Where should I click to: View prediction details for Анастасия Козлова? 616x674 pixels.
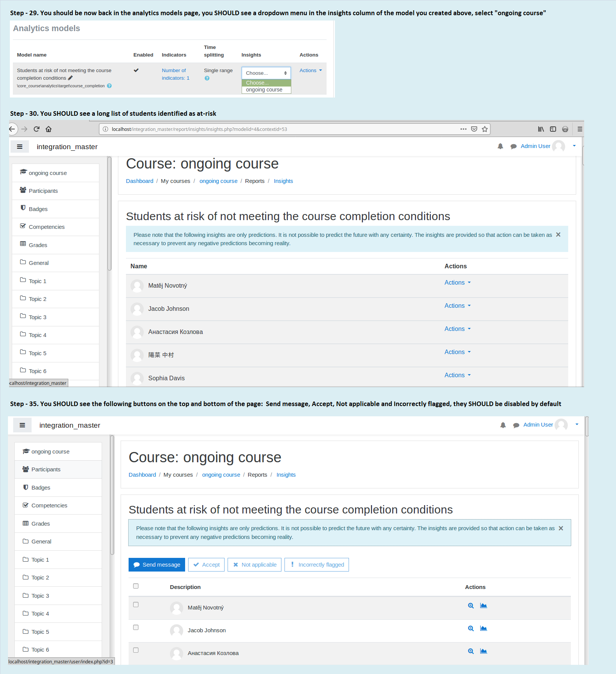coord(471,651)
